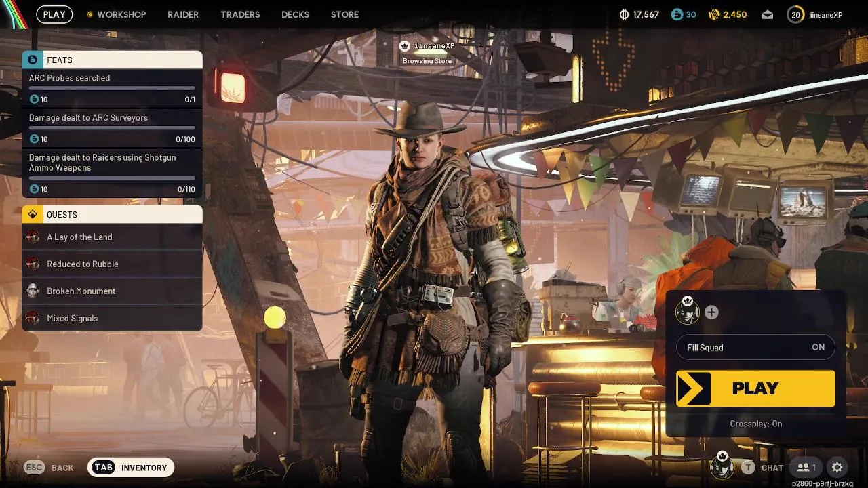868x488 pixels.
Task: Open the settings gear icon
Action: tap(837, 467)
